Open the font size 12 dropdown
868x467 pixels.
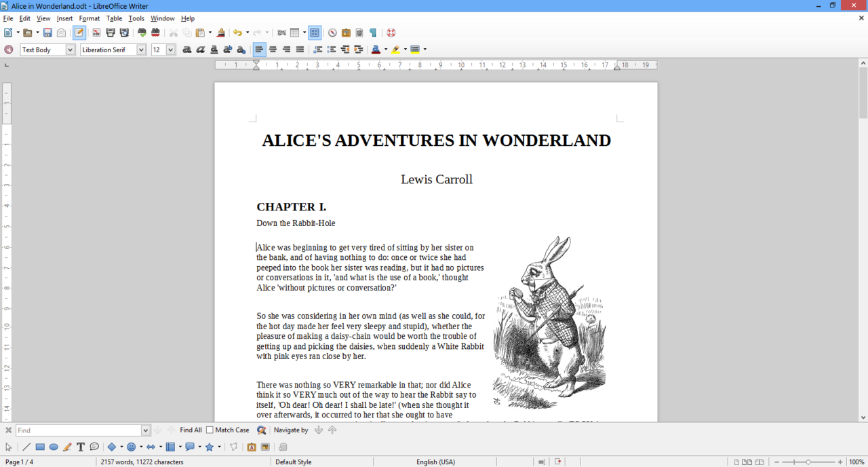[171, 50]
